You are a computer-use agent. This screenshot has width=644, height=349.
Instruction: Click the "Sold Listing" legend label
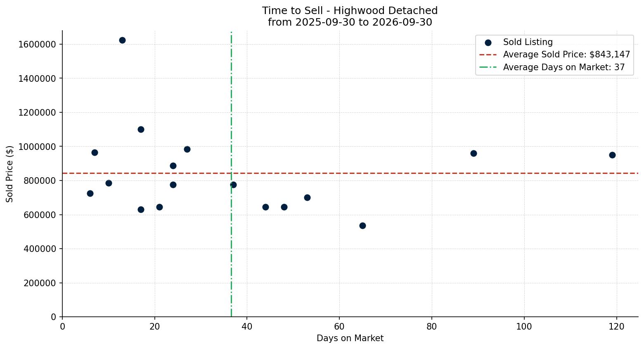528,42
